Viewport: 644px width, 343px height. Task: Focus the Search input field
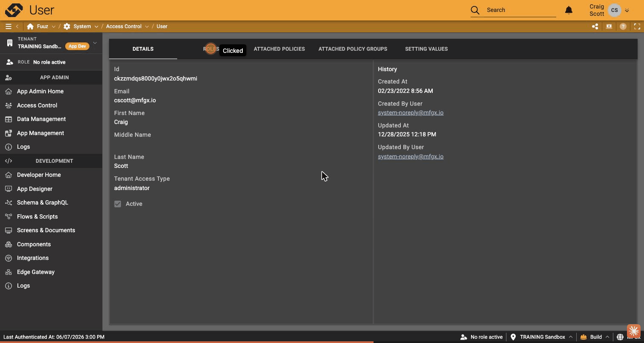521,10
